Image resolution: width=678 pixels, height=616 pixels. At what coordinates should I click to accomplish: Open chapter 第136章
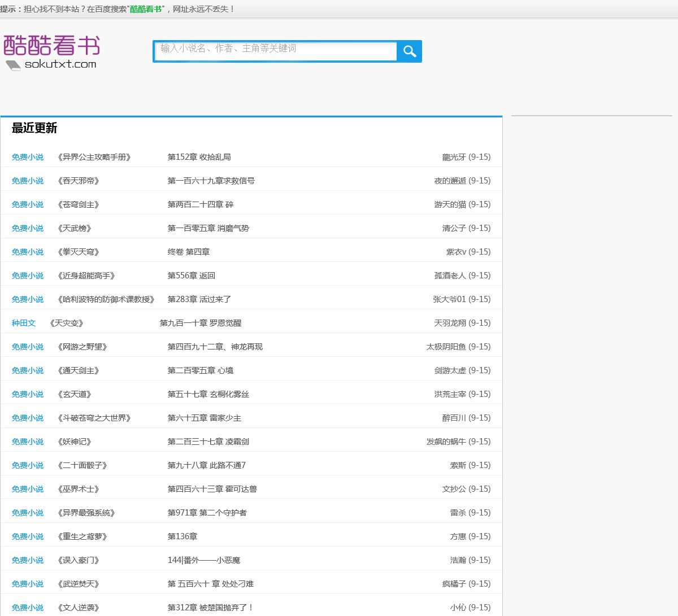click(182, 536)
